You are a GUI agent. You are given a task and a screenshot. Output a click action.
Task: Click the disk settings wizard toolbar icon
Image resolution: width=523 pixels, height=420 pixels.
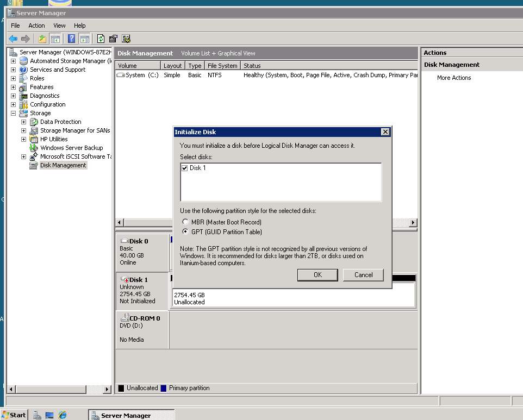[126, 39]
